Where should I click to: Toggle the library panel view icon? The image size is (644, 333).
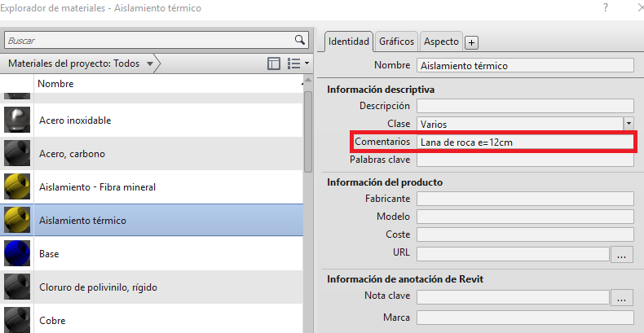click(274, 64)
